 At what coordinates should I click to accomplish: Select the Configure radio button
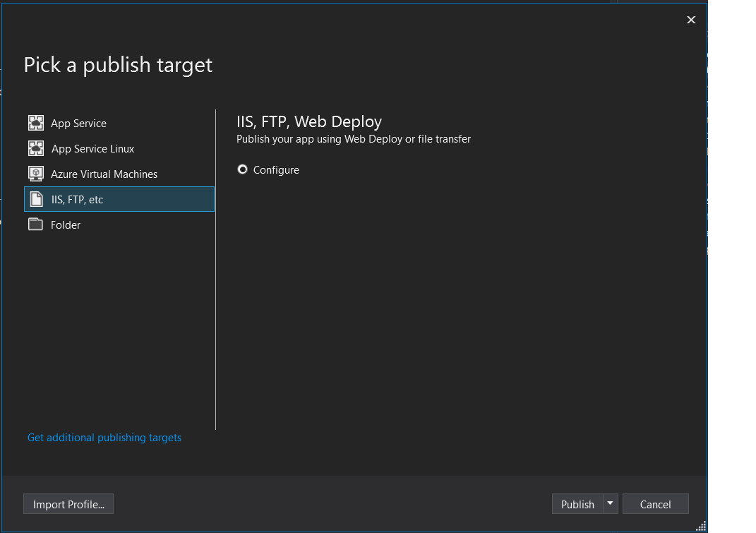[242, 169]
